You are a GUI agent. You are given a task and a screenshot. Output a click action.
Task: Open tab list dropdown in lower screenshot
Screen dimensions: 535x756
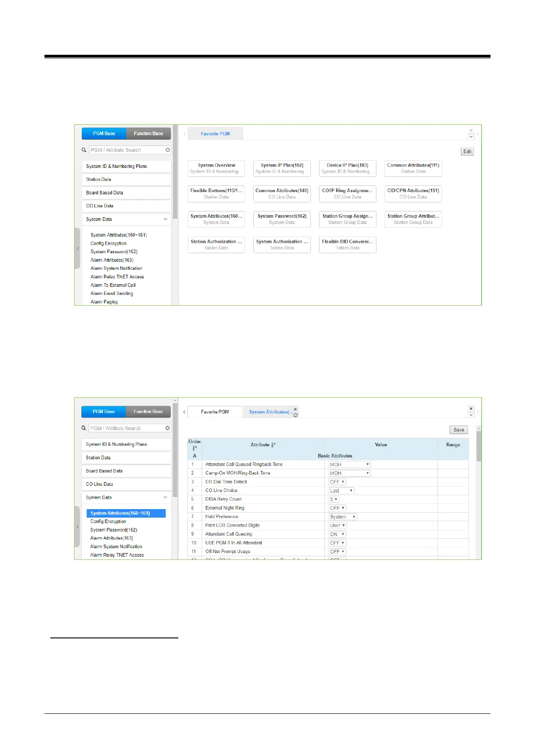click(471, 415)
